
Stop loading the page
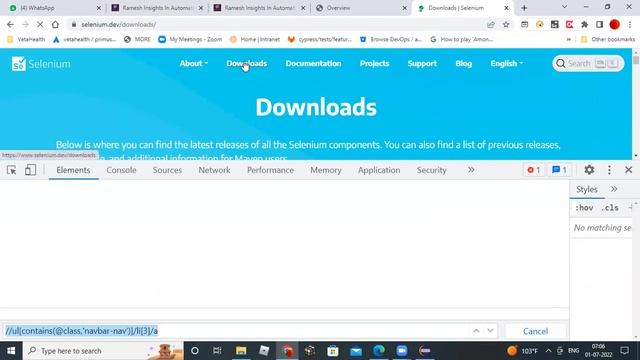pos(40,24)
